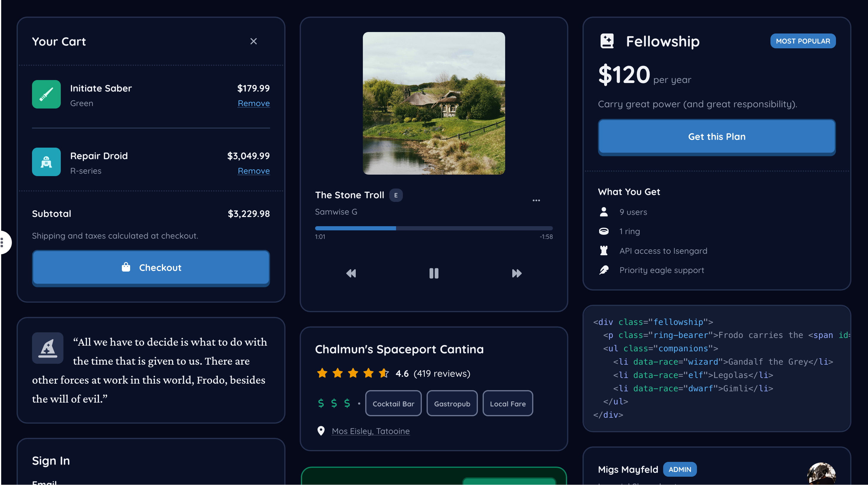This screenshot has width=868, height=485.
Task: Click the first rating star
Action: click(322, 373)
